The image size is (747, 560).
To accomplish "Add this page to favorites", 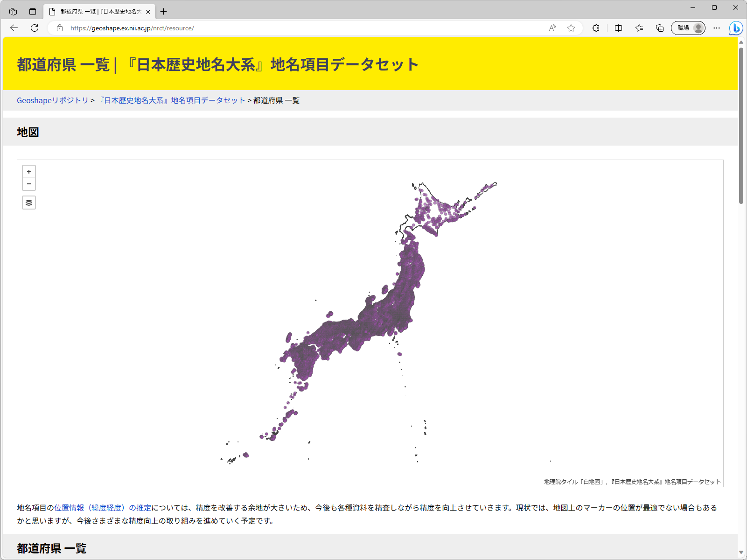I will point(571,28).
